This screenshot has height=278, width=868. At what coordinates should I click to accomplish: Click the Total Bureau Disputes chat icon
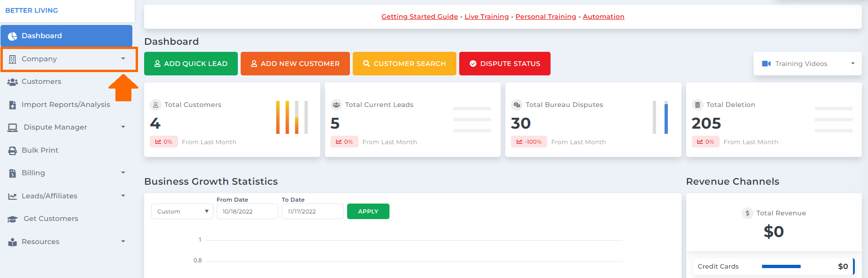(517, 105)
